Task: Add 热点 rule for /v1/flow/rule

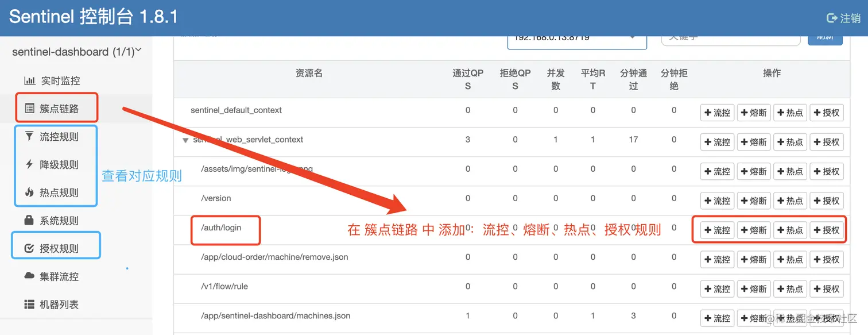Action: pos(790,288)
